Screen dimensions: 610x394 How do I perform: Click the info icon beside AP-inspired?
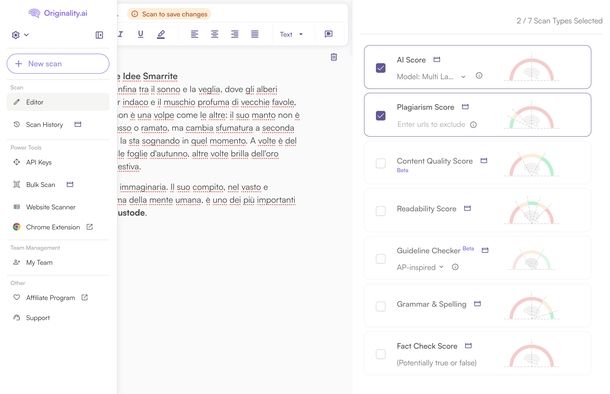pos(455,267)
